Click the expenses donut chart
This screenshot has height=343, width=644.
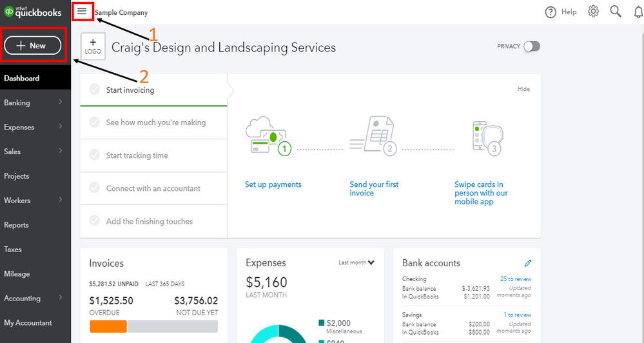coord(278,334)
